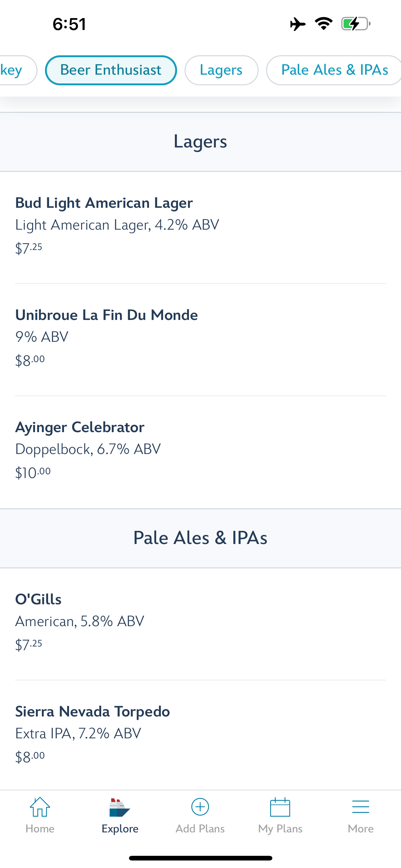The image size is (401, 868).
Task: Tap the Add Plans plus icon
Action: pyautogui.click(x=200, y=807)
